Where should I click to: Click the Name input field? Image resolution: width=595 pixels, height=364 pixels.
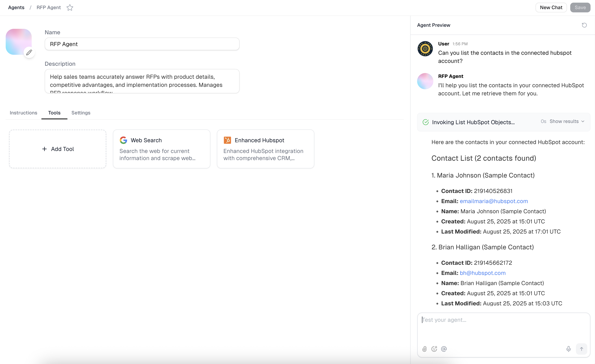coord(142,44)
